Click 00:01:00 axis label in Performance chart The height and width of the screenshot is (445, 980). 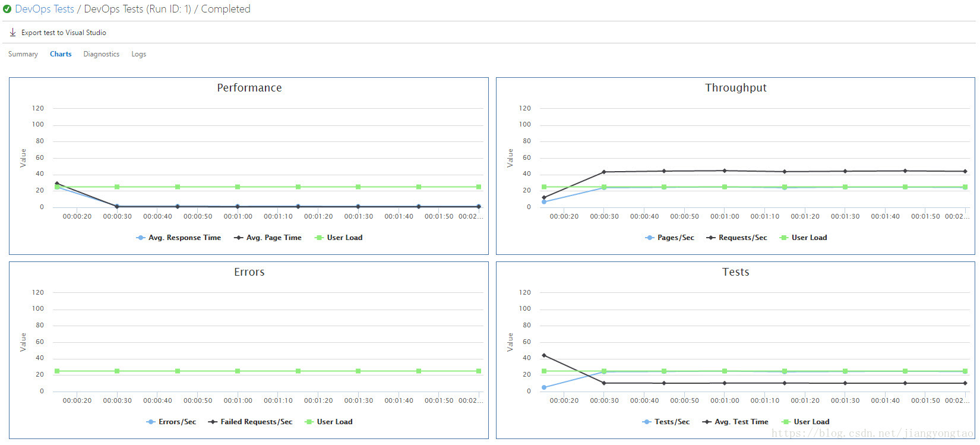click(238, 216)
